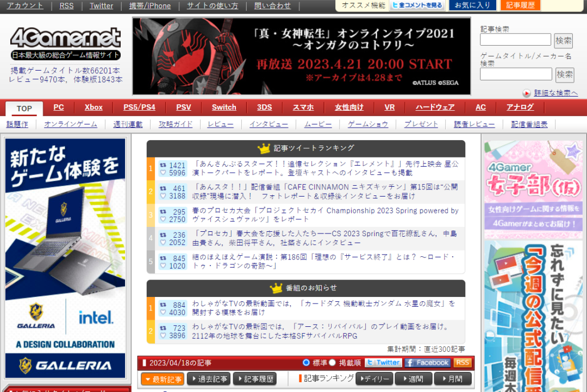The image size is (587, 392).
Task: Click the 検索 button for article search
Action: 563,40
